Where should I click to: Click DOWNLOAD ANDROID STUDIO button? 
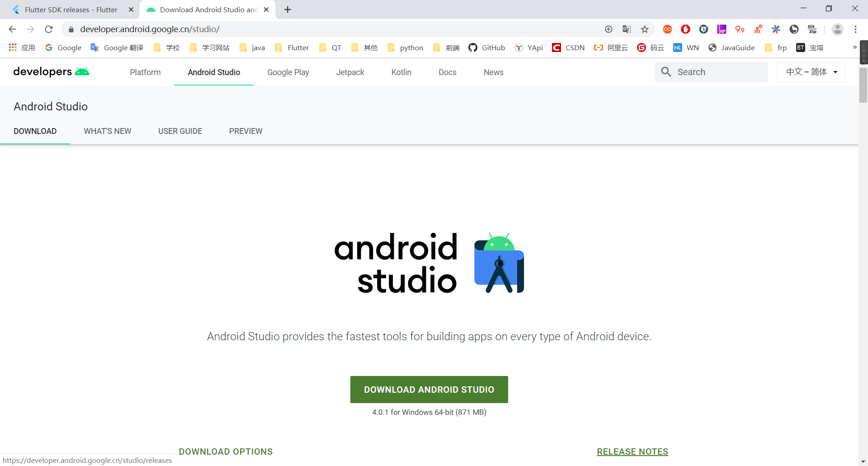[x=429, y=390]
